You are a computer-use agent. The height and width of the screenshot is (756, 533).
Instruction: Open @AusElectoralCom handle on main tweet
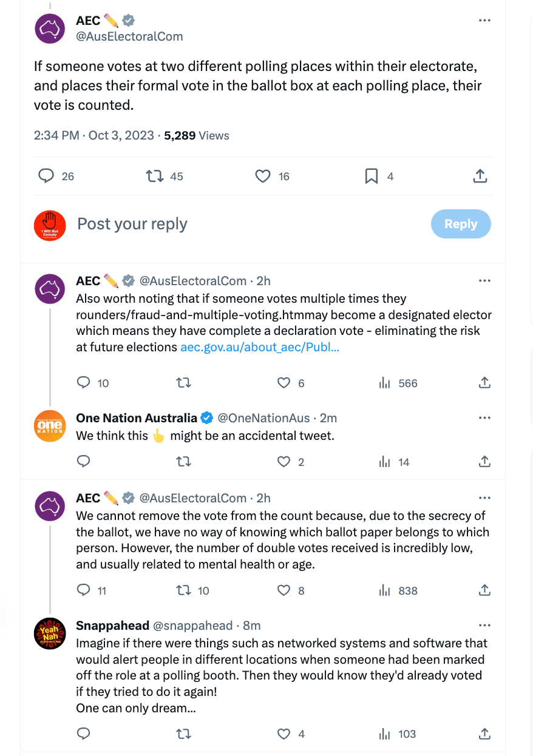129,36
